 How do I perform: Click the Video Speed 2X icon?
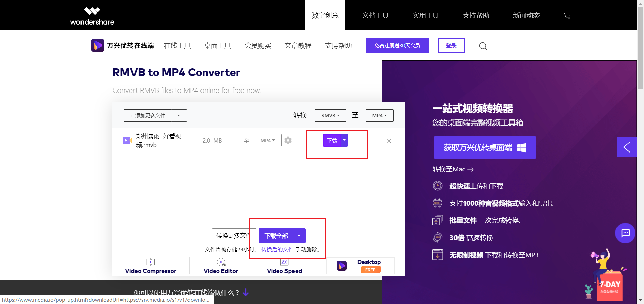[x=284, y=262]
